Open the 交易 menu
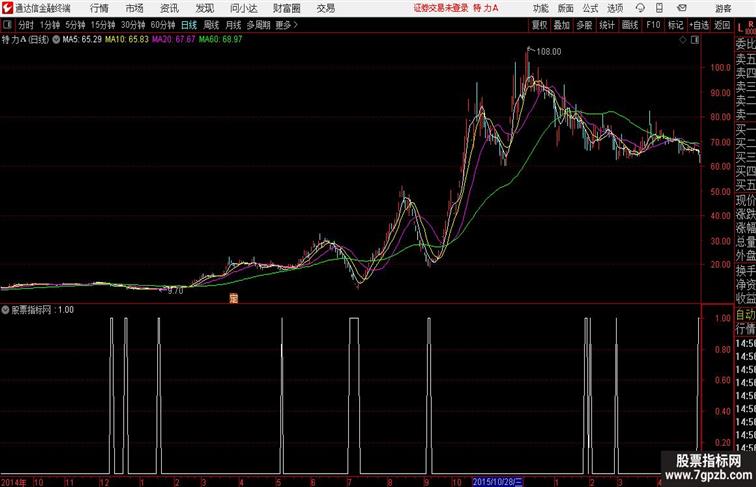 (325, 8)
